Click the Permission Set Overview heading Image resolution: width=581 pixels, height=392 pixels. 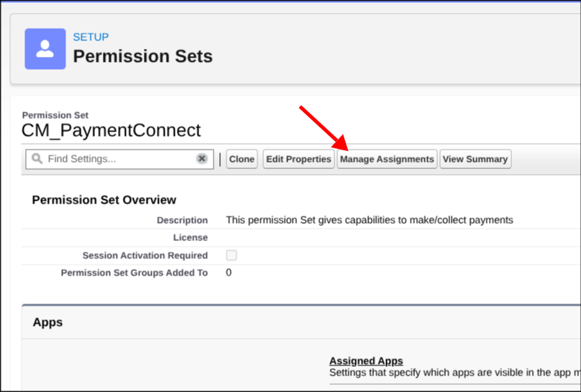(x=104, y=200)
